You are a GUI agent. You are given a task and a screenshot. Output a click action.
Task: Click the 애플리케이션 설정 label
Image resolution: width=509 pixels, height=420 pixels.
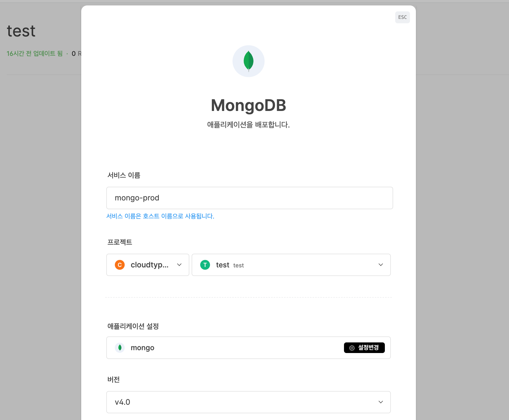(x=133, y=326)
